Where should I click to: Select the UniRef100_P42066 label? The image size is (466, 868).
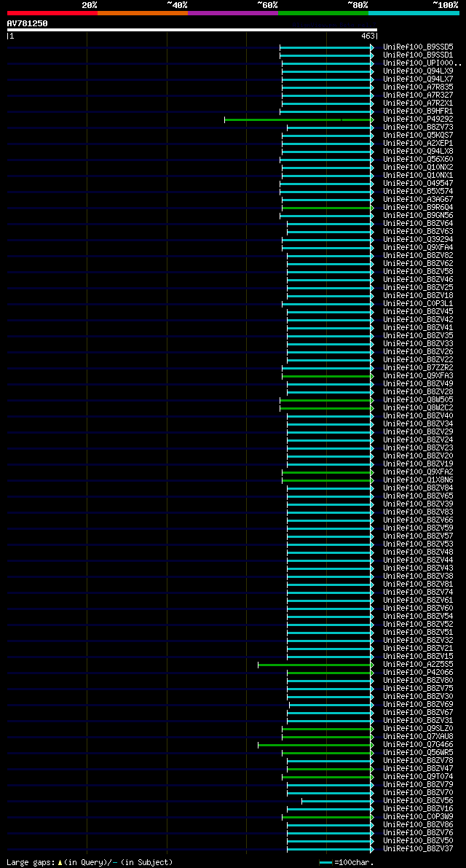point(418,673)
